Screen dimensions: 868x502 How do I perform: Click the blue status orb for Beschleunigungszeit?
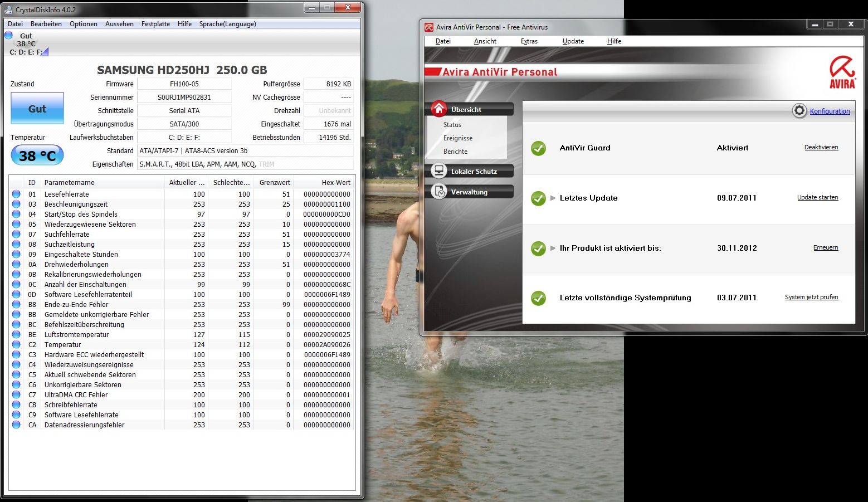pyautogui.click(x=16, y=204)
